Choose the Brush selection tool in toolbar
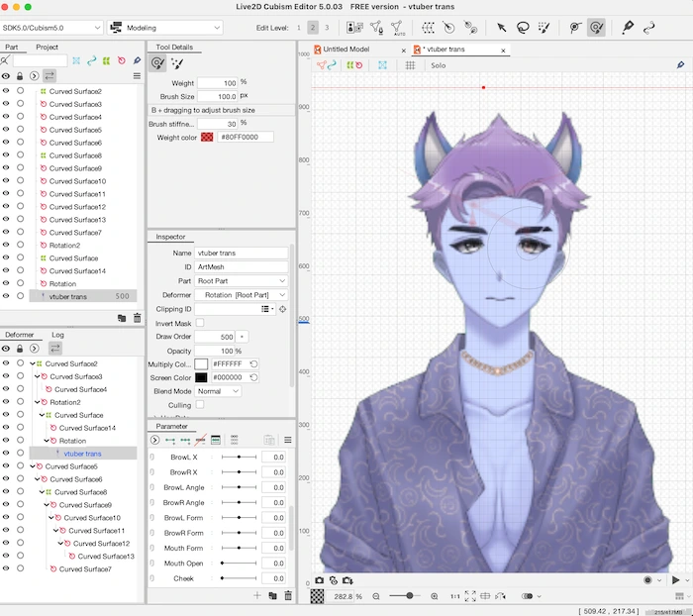693x616 pixels. [544, 28]
